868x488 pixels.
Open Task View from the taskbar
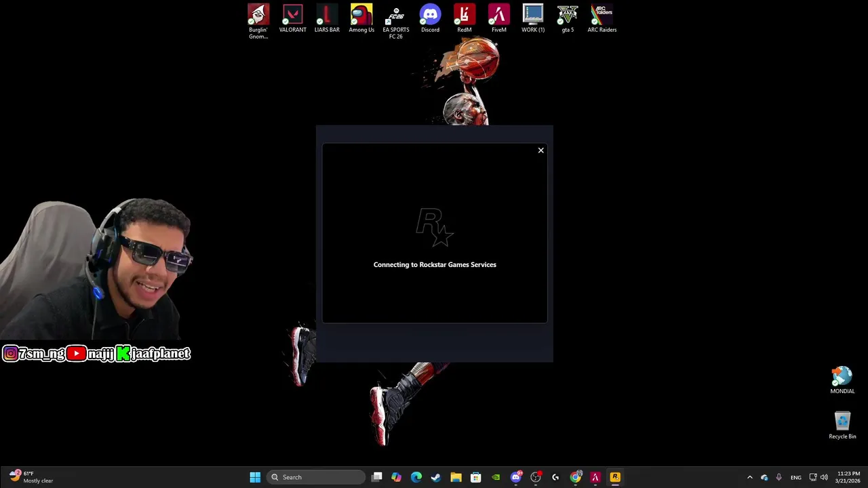tap(377, 477)
